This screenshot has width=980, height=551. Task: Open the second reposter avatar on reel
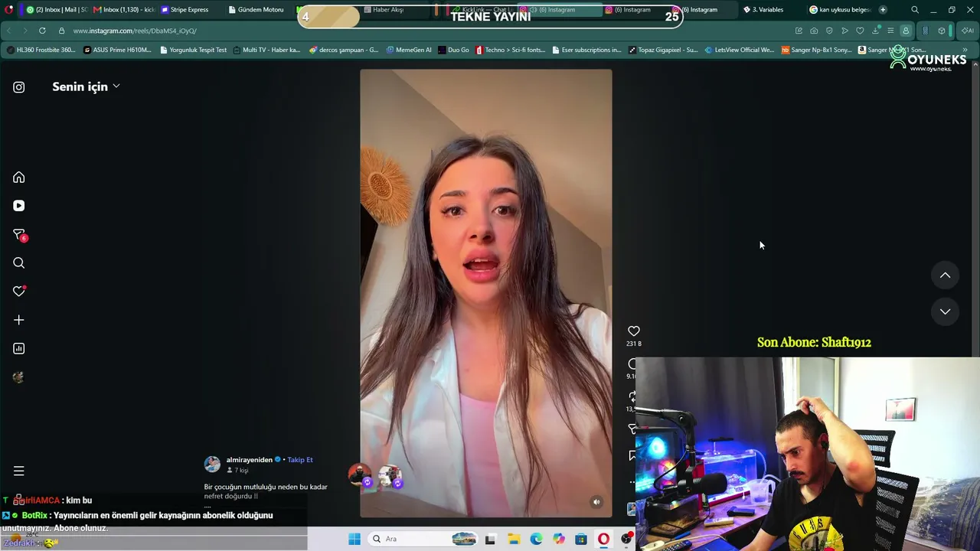click(x=390, y=477)
